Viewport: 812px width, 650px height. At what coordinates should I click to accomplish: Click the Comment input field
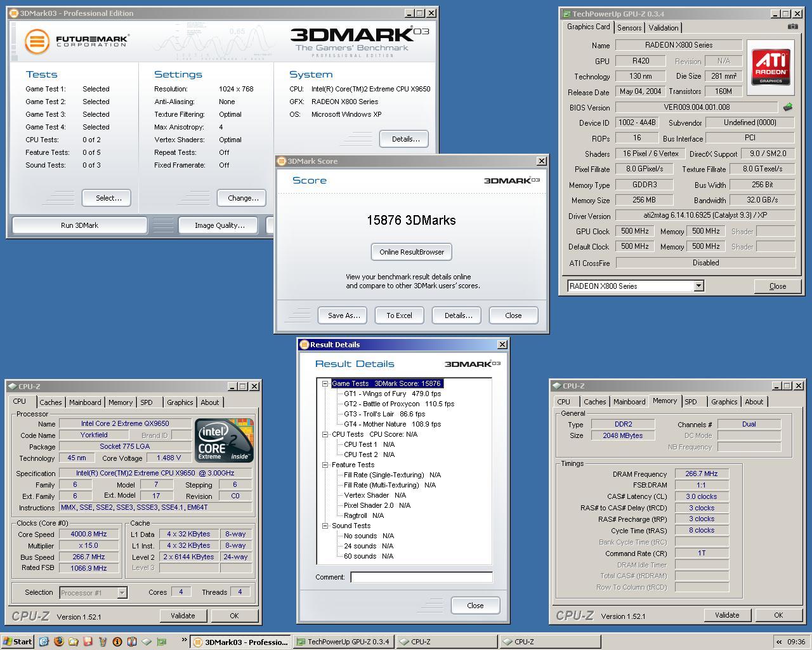click(x=421, y=577)
